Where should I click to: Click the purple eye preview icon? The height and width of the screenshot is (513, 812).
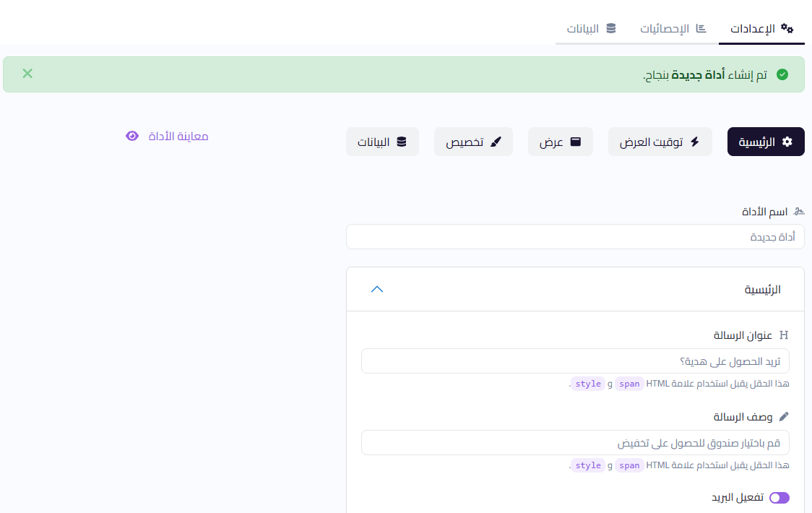tap(132, 136)
